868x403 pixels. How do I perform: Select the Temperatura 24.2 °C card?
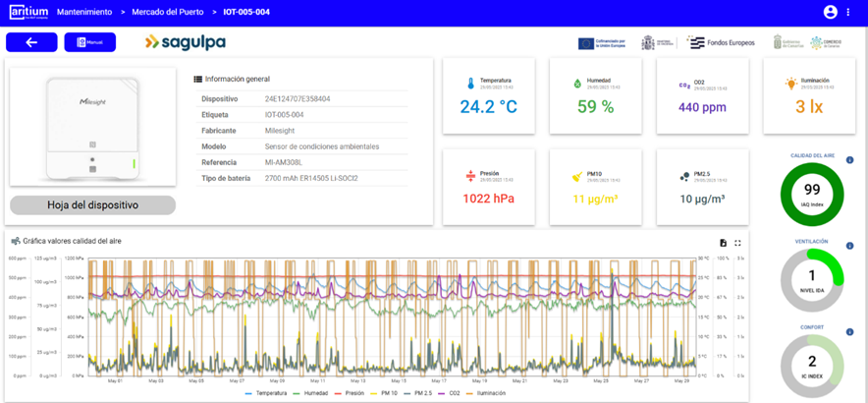click(x=489, y=96)
